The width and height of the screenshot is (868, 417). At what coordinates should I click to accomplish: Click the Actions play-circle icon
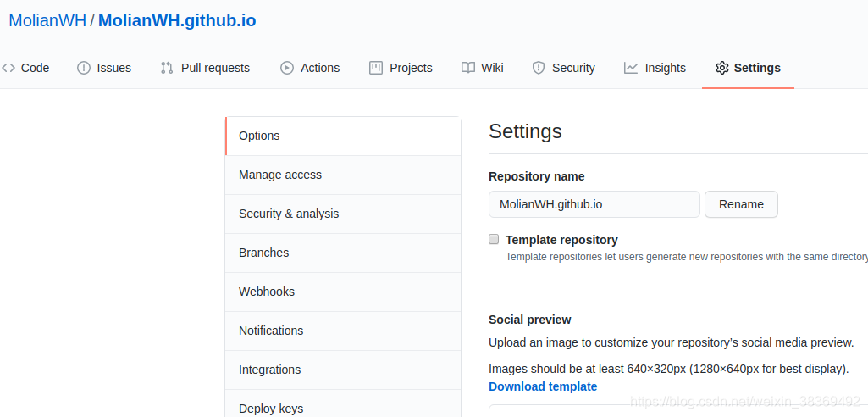pos(287,68)
